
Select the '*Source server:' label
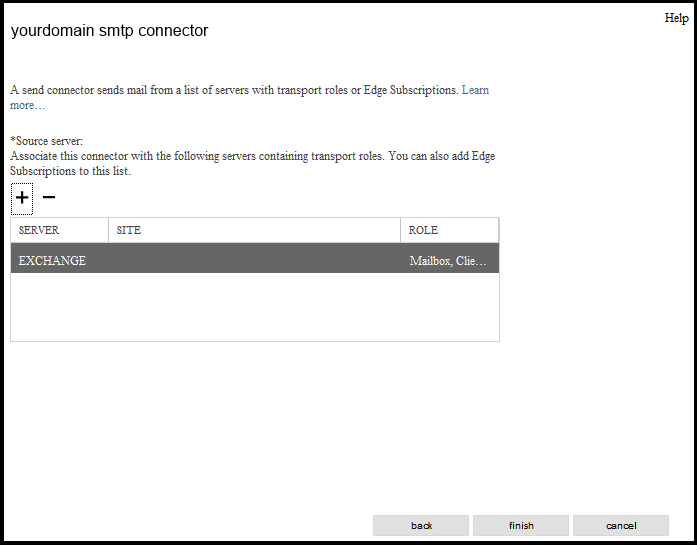coord(47,141)
